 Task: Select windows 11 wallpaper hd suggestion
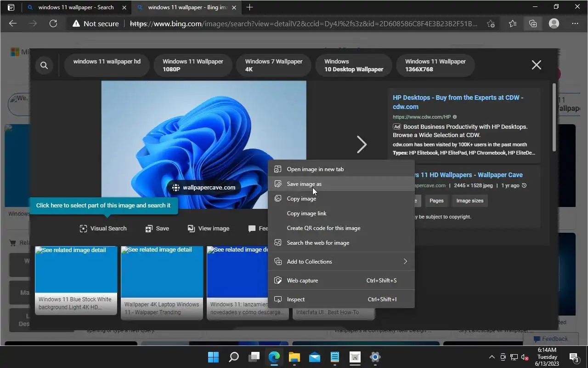click(x=107, y=65)
